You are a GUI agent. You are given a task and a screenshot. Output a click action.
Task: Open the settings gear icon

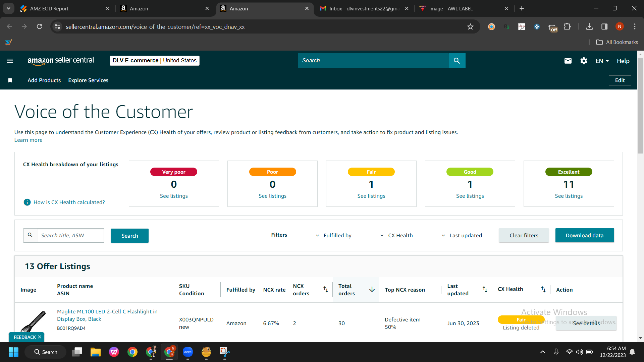click(584, 61)
